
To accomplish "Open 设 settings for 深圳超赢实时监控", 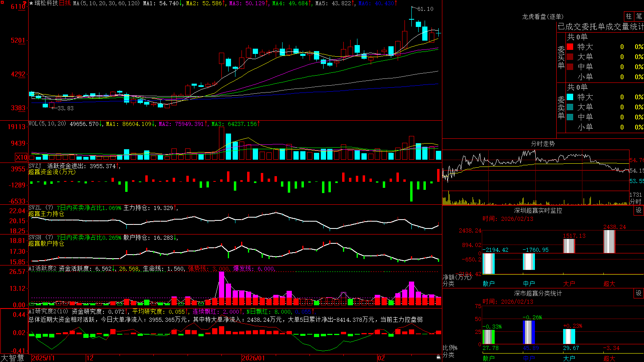I will (639, 210).
